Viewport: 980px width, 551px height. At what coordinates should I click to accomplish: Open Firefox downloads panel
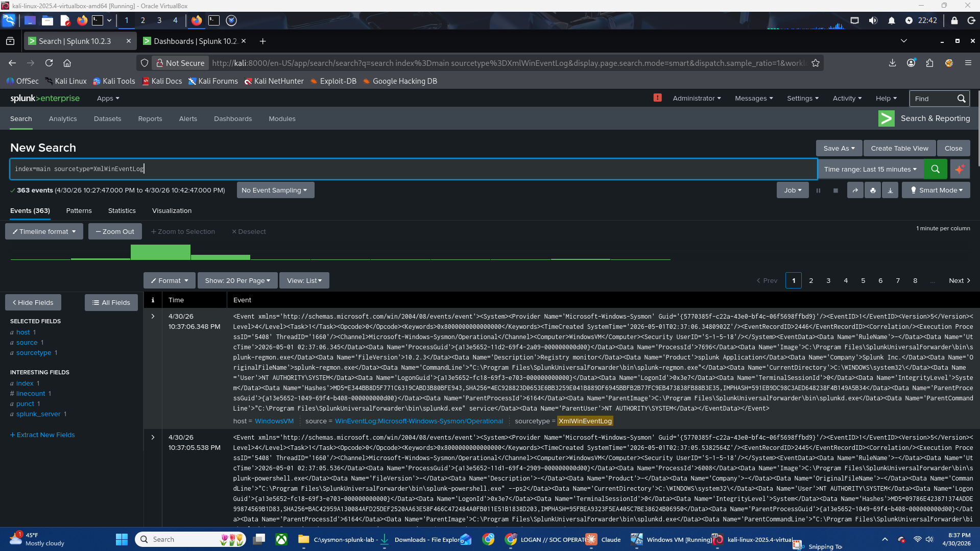click(x=892, y=63)
